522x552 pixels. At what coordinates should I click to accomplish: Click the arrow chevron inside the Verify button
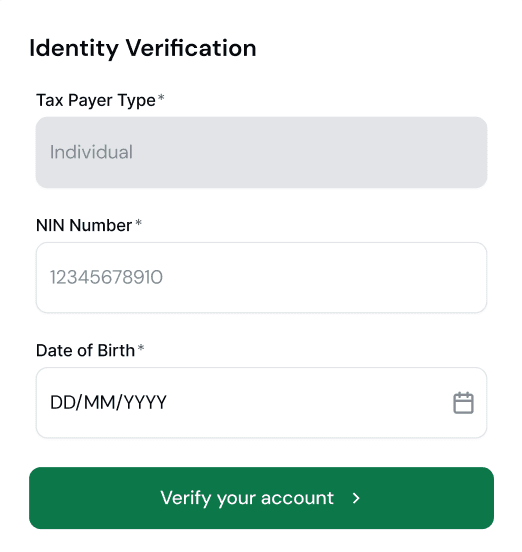point(356,498)
